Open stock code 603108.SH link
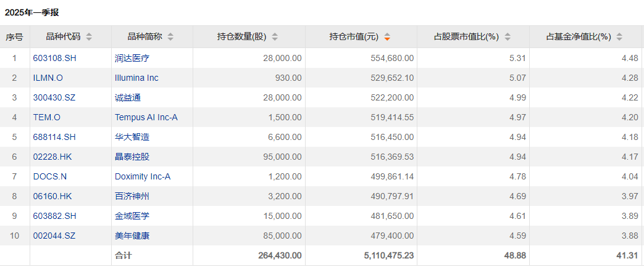Screen dimensions: 644x267 point(56,58)
